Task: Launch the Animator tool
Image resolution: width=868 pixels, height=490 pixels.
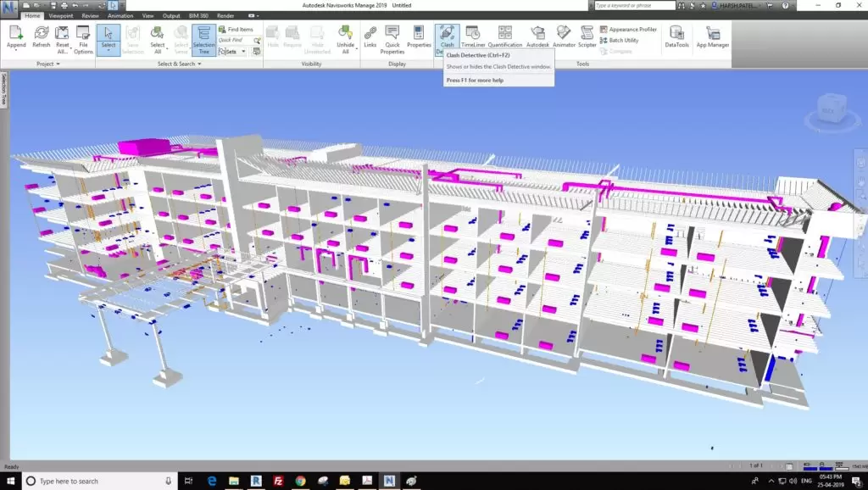Action: click(x=563, y=37)
